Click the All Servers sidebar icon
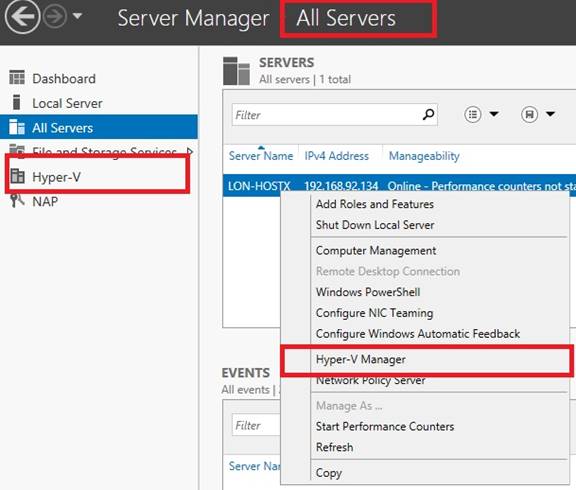576x490 pixels. [17, 127]
